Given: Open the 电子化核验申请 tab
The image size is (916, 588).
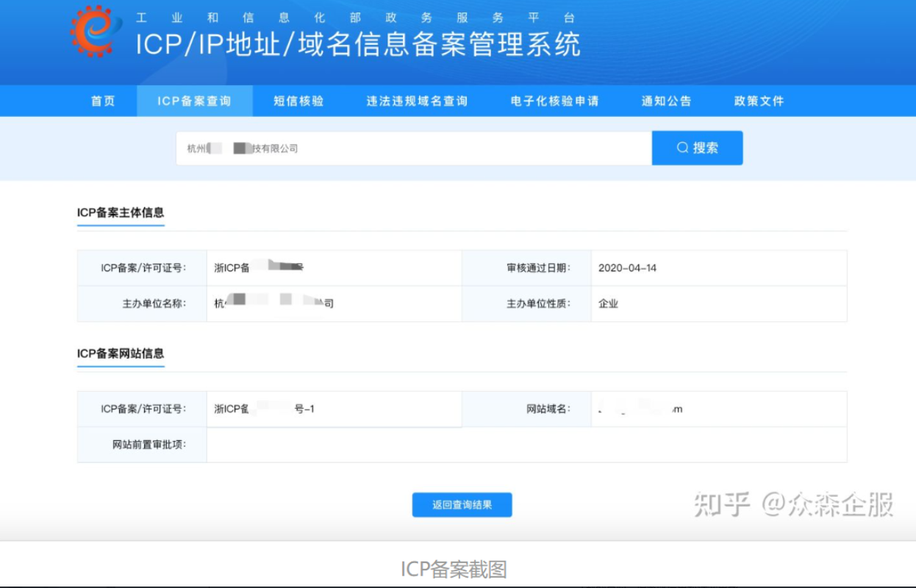Looking at the screenshot, I should [554, 101].
